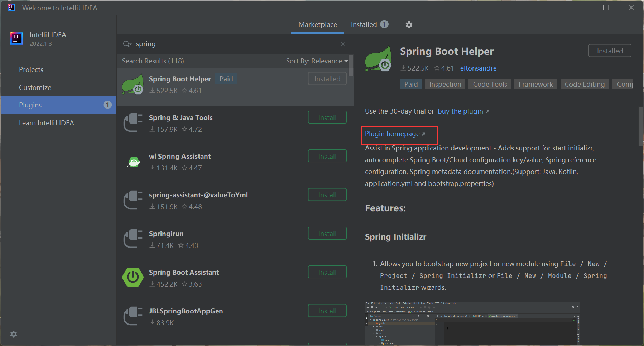Click wl Spring Assistant icon
The height and width of the screenshot is (346, 644).
pyautogui.click(x=134, y=162)
